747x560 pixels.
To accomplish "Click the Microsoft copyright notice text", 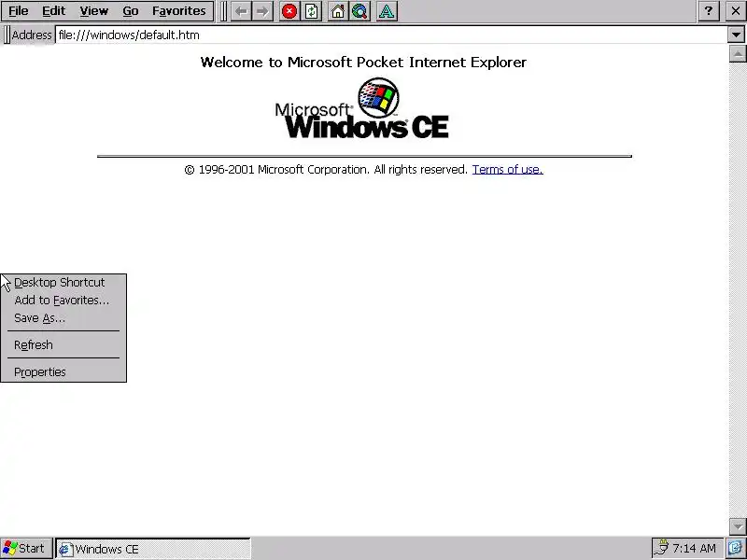I will pos(326,170).
